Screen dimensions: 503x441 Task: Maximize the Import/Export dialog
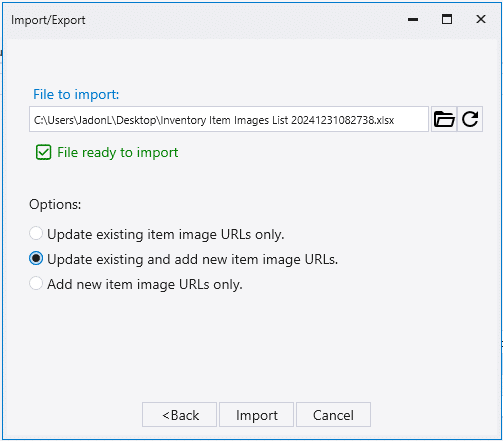pyautogui.click(x=447, y=19)
